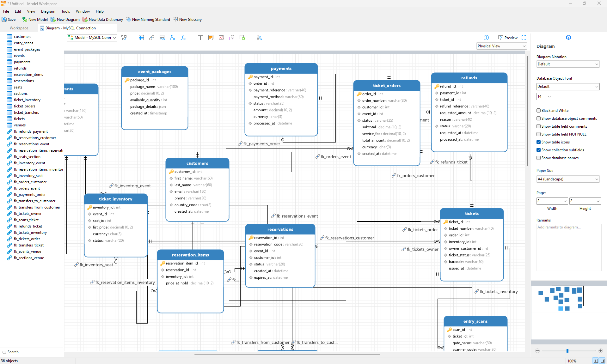Open the Window menu
The image size is (607, 364).
point(83,11)
